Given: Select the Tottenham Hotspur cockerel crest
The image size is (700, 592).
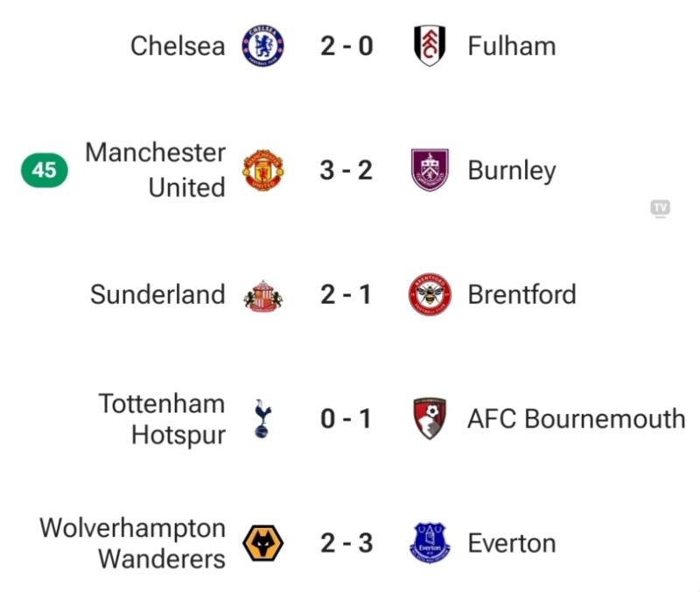Looking at the screenshot, I should pyautogui.click(x=262, y=419).
